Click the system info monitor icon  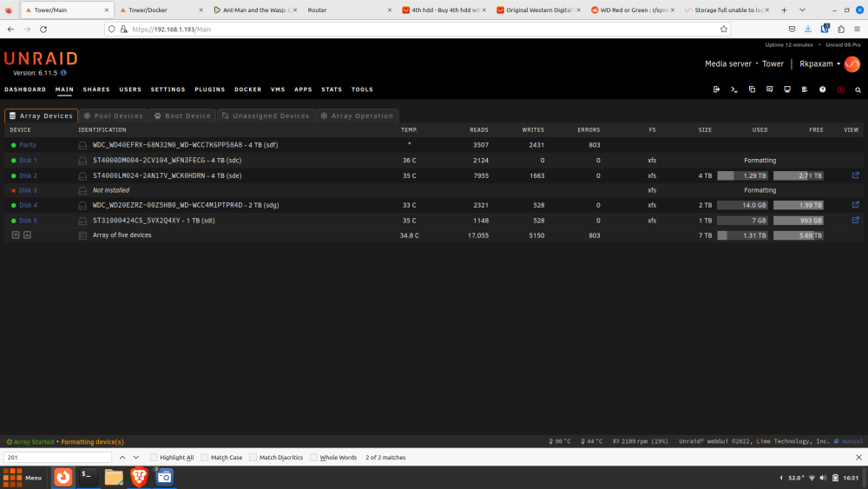click(787, 89)
